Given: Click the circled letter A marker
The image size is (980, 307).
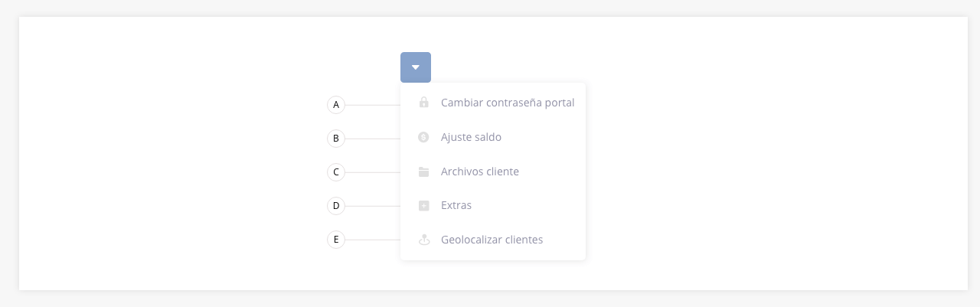Looking at the screenshot, I should point(336,105).
